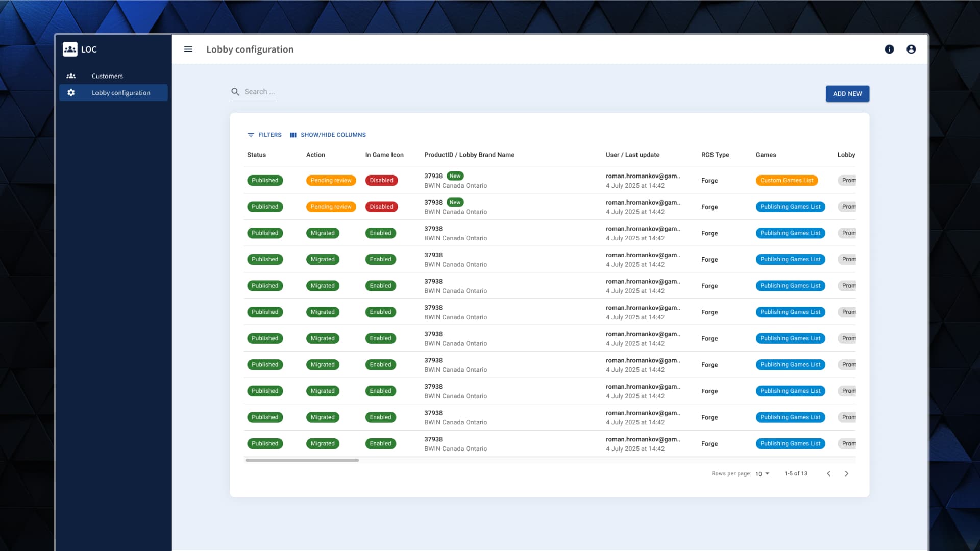
Task: Go to previous page with the left chevron
Action: click(x=828, y=473)
